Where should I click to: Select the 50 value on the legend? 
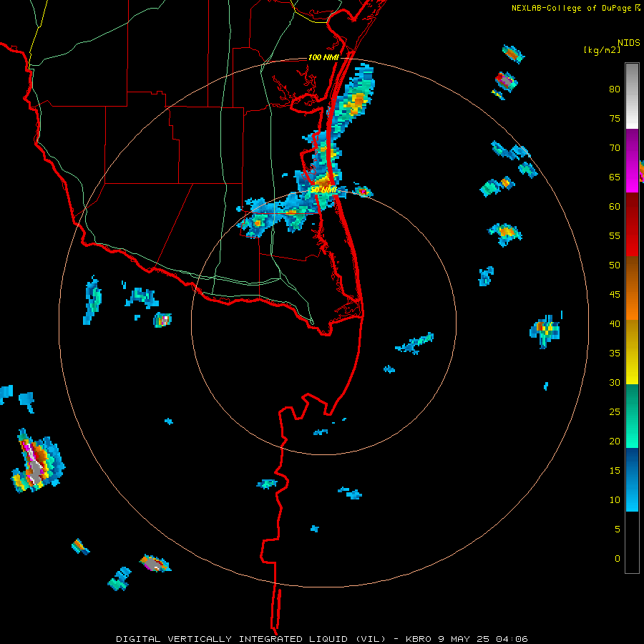(615, 265)
